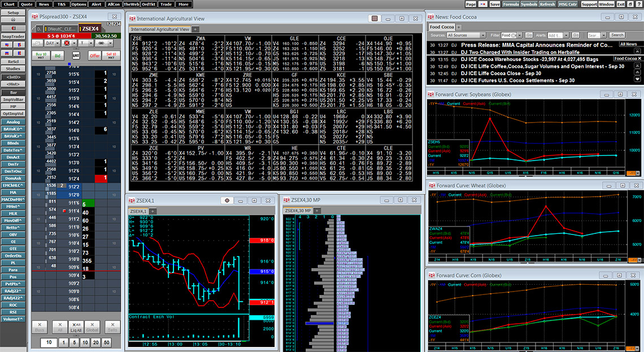This screenshot has width=644, height=352.
Task: Open the Options menu in top toolbar
Action: (x=79, y=4)
